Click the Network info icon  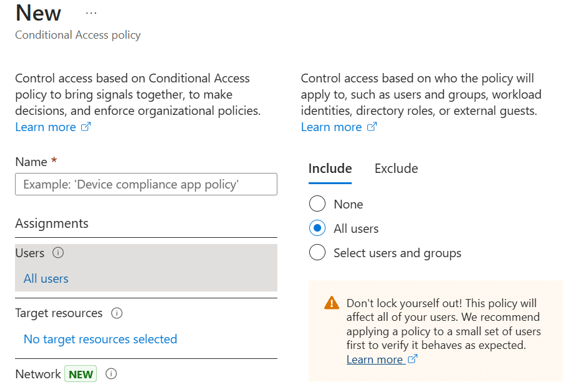pyautogui.click(x=111, y=374)
